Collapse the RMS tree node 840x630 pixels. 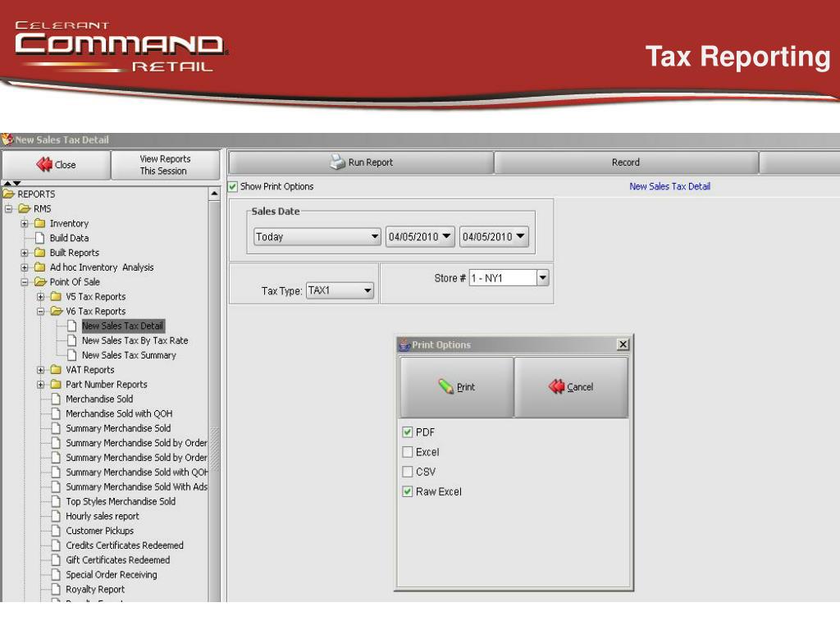click(8, 208)
